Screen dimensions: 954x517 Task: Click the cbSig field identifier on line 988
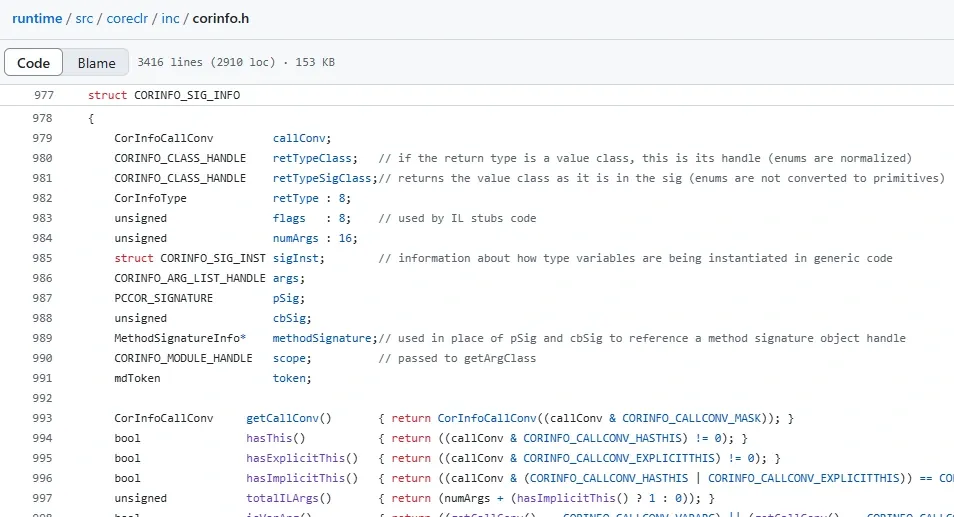point(289,318)
